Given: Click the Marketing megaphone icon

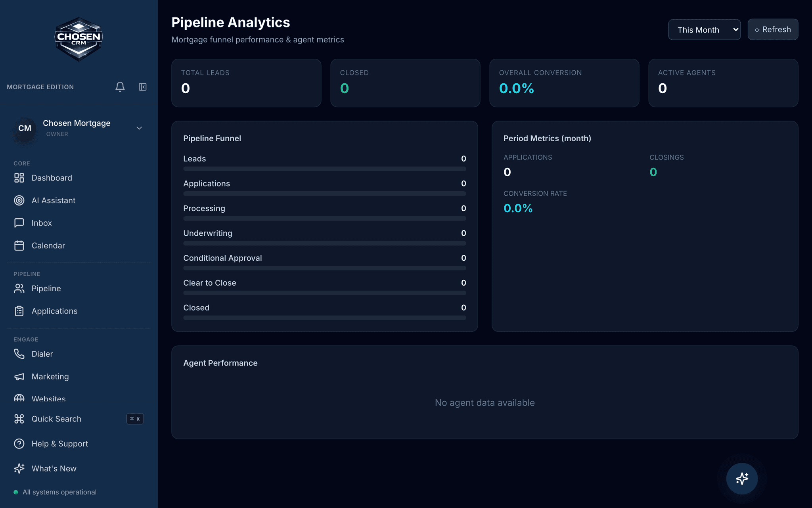Looking at the screenshot, I should pyautogui.click(x=19, y=377).
